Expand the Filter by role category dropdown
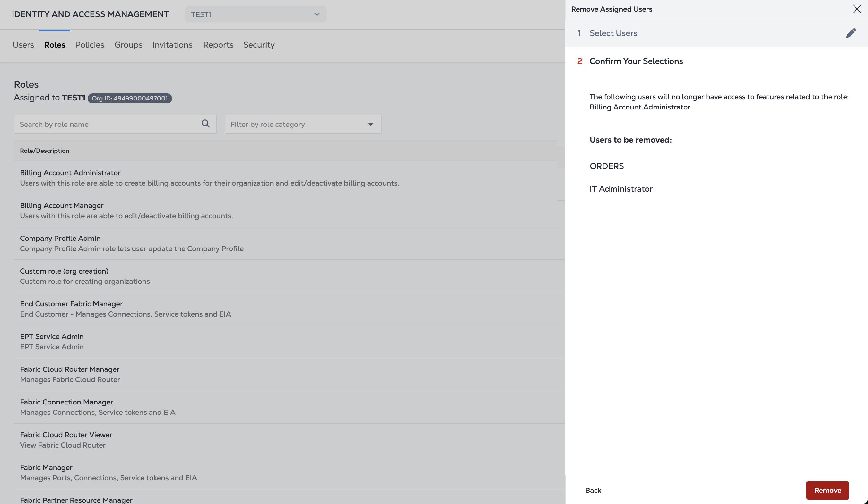The image size is (868, 504). click(x=303, y=124)
